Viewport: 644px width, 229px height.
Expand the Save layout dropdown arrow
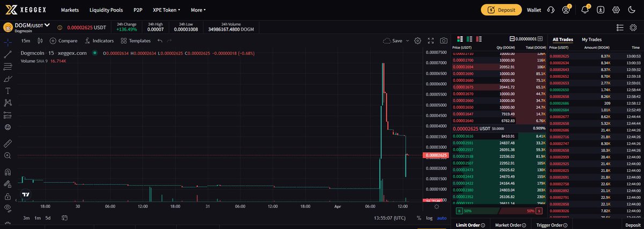click(407, 41)
